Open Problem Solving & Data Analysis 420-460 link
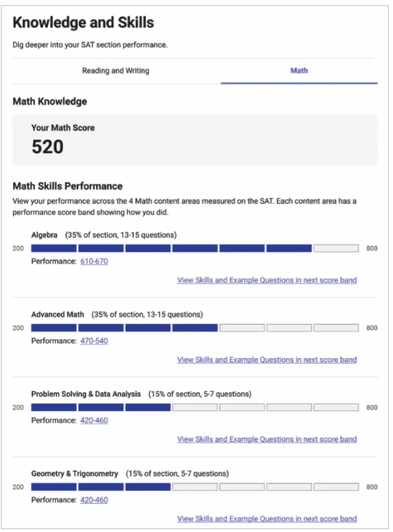 pos(94,421)
